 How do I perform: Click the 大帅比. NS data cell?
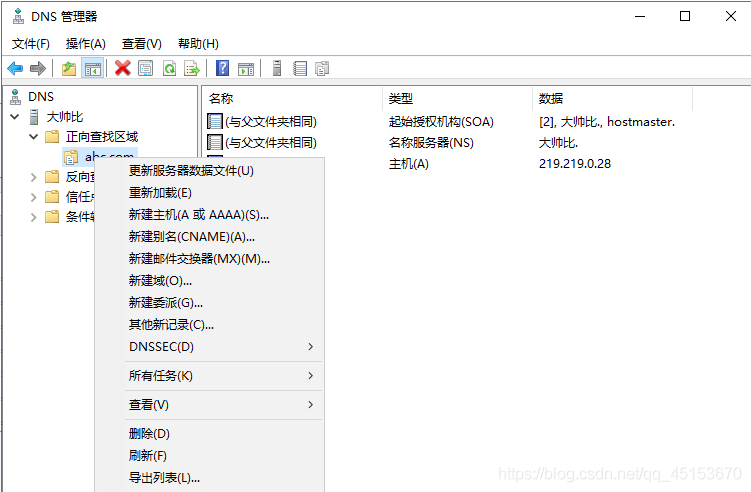coord(558,143)
